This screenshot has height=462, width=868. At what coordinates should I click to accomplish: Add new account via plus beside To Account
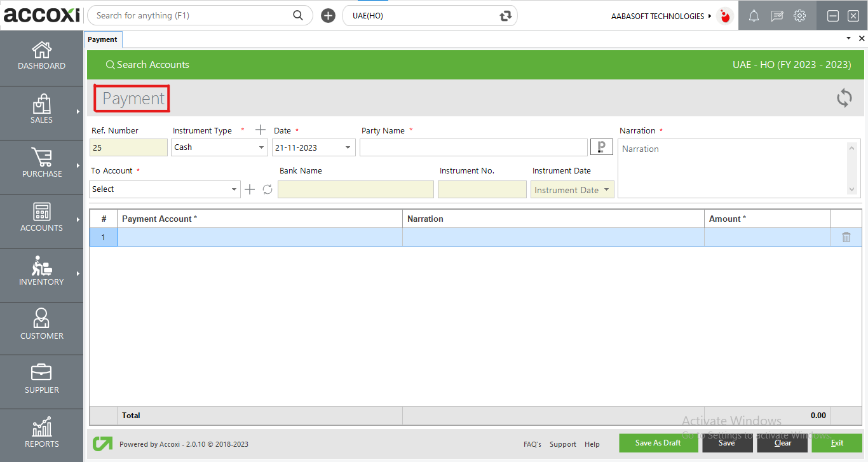(249, 189)
